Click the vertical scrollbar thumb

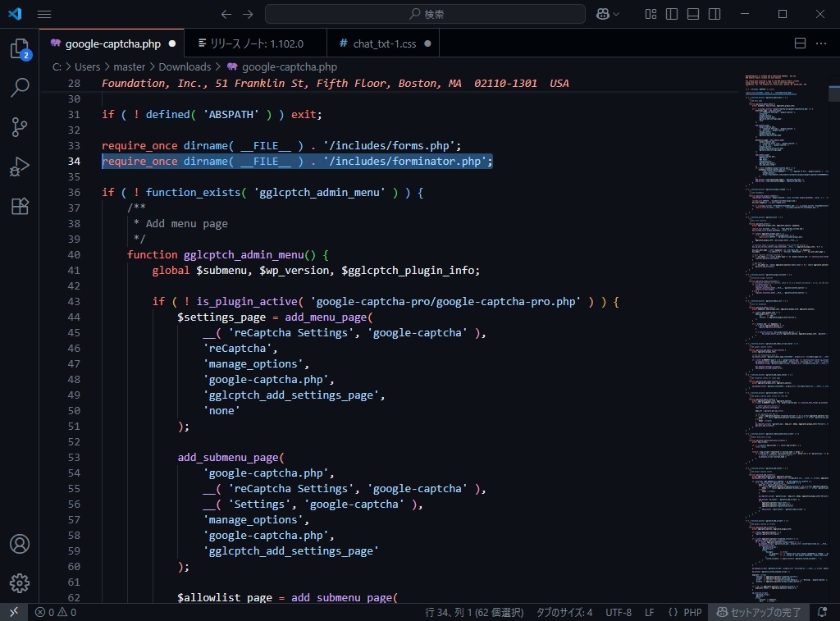pyautogui.click(x=834, y=94)
